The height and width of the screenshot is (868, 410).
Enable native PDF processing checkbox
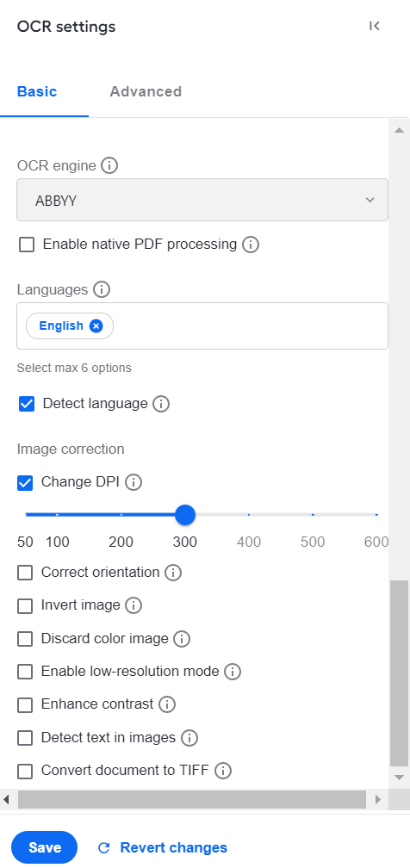tap(27, 245)
